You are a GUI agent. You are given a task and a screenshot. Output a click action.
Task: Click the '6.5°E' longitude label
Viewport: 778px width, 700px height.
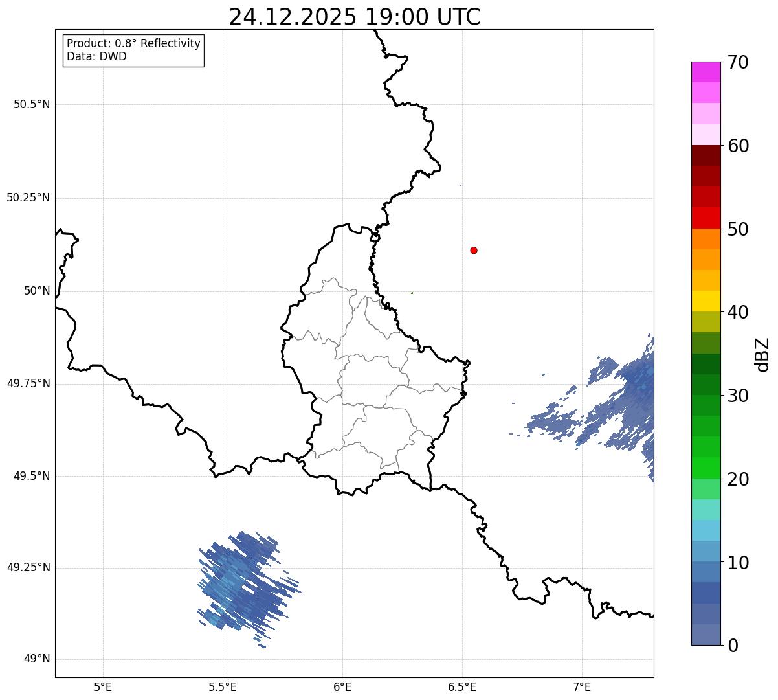click(462, 686)
